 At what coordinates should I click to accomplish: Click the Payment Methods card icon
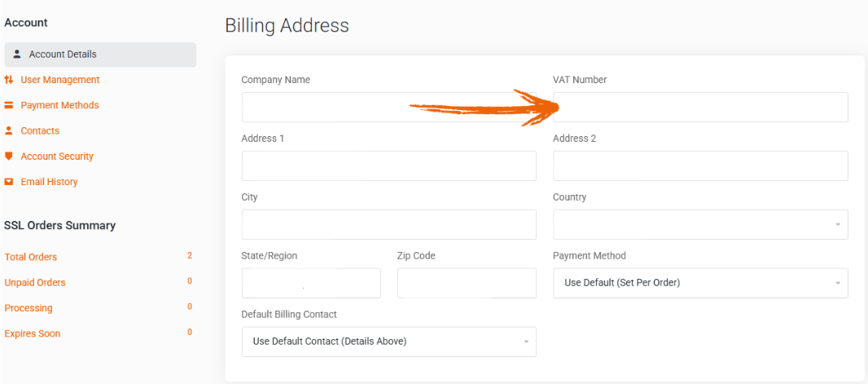pos(8,105)
